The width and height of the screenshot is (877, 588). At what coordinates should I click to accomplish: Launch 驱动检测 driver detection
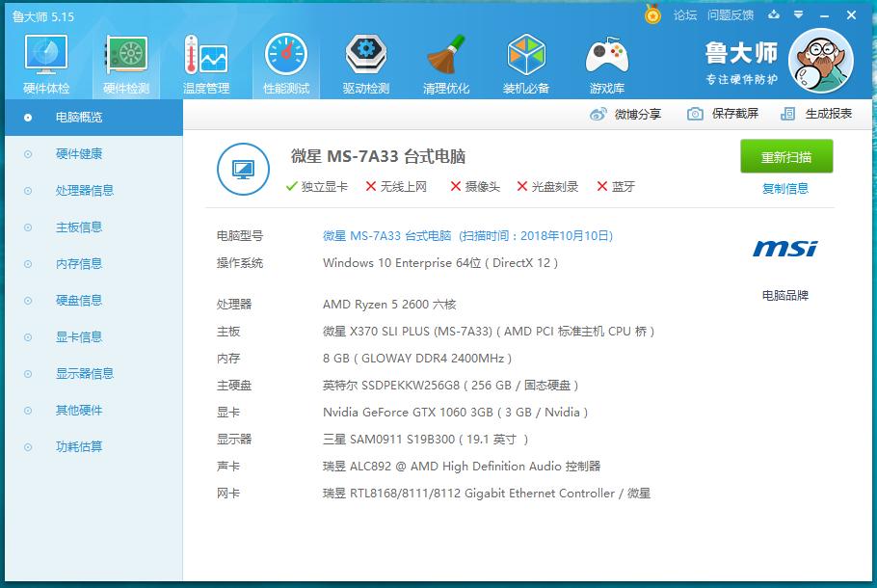pyautogui.click(x=364, y=62)
